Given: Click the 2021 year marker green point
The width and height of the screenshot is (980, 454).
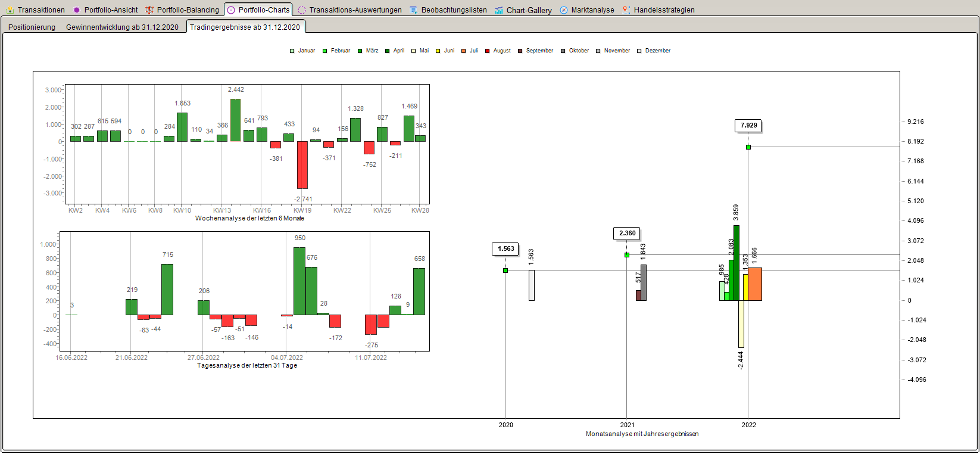Looking at the screenshot, I should point(627,255).
